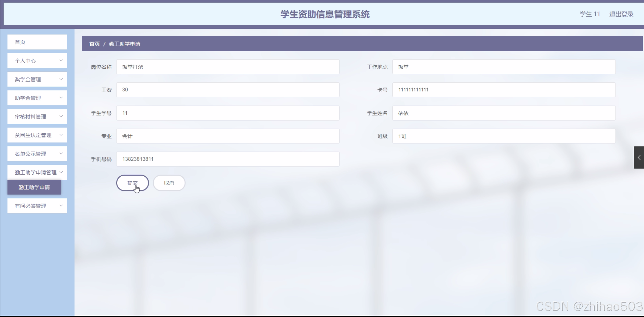Viewport: 644px width, 317px height.
Task: Open 首页 in the sidebar
Action: (x=37, y=42)
